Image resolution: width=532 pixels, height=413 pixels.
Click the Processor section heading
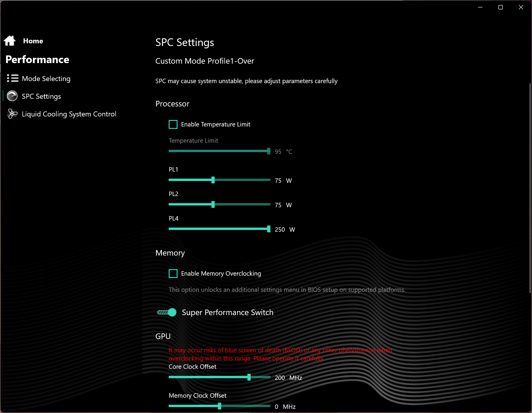[172, 104]
